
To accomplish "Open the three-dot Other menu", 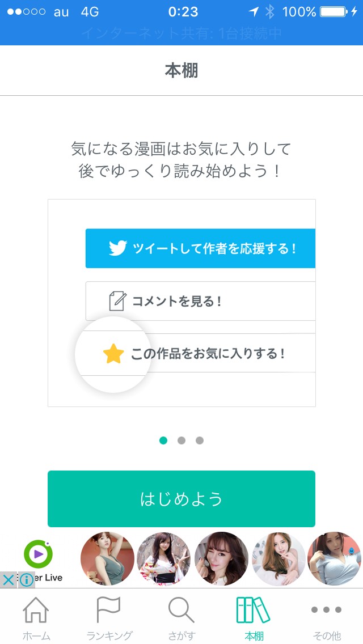I will click(327, 611).
